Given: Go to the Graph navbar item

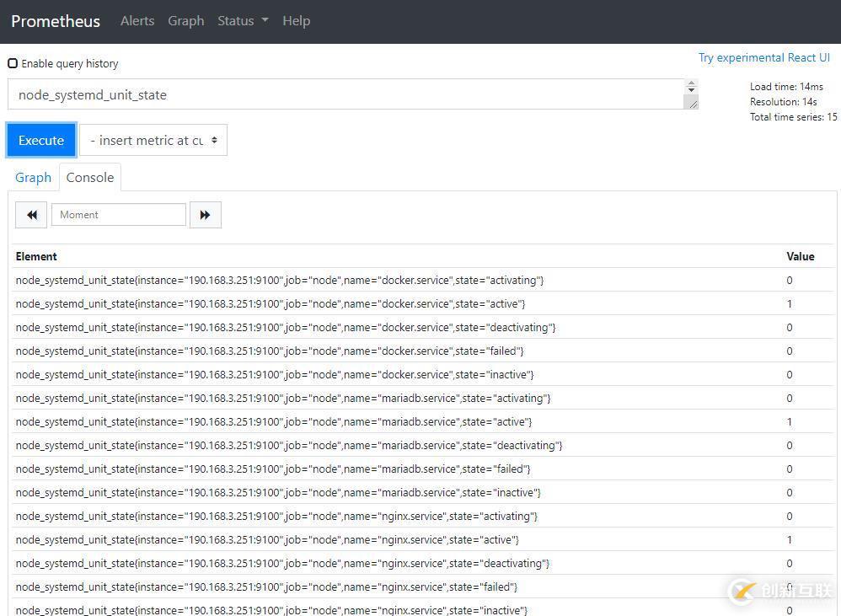Looking at the screenshot, I should point(185,21).
